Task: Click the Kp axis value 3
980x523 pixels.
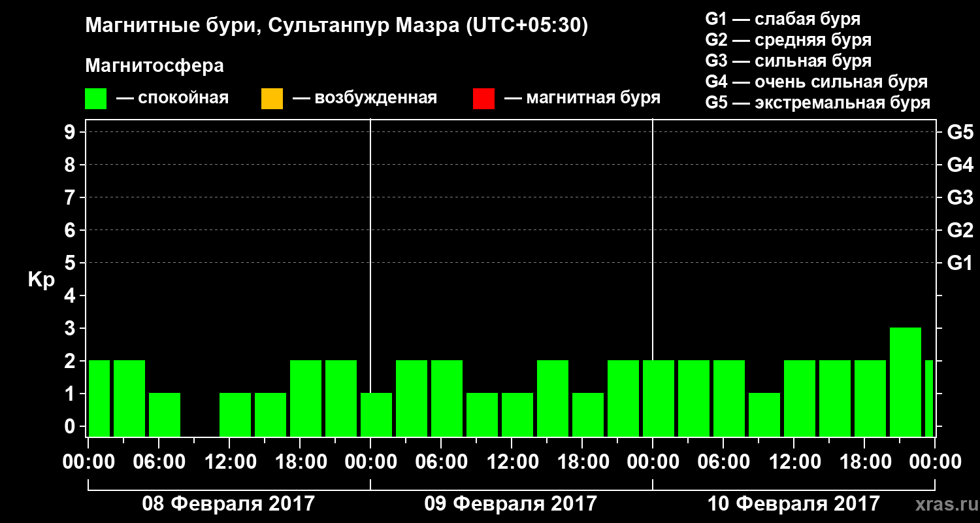Action: tap(71, 328)
